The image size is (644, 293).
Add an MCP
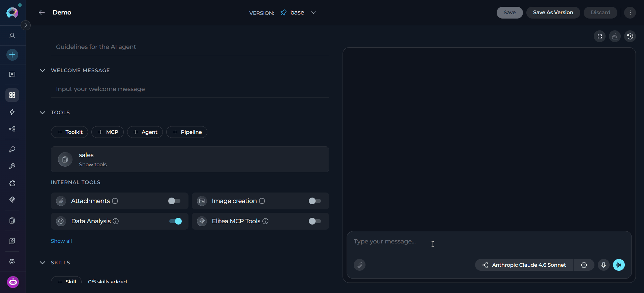[x=108, y=132]
